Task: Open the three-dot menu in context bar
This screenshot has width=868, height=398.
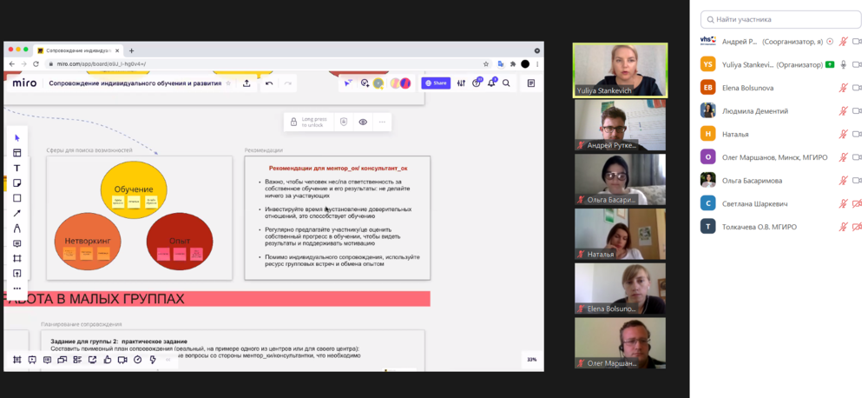Action: pyautogui.click(x=381, y=123)
